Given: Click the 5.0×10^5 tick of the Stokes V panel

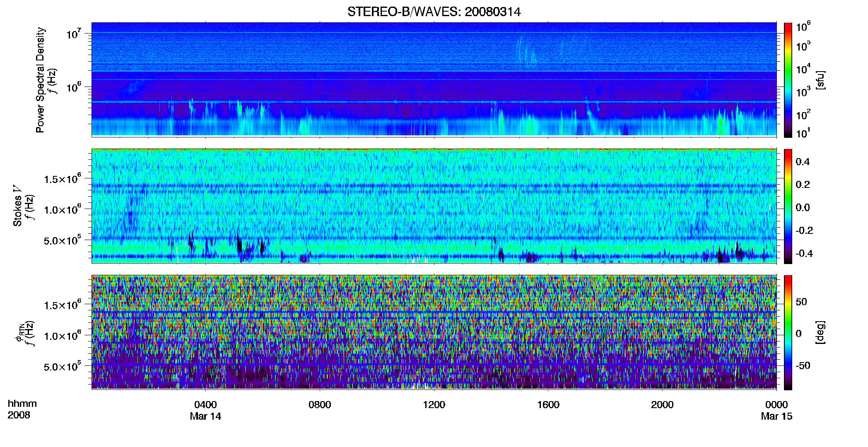Looking at the screenshot, I should point(63,240).
